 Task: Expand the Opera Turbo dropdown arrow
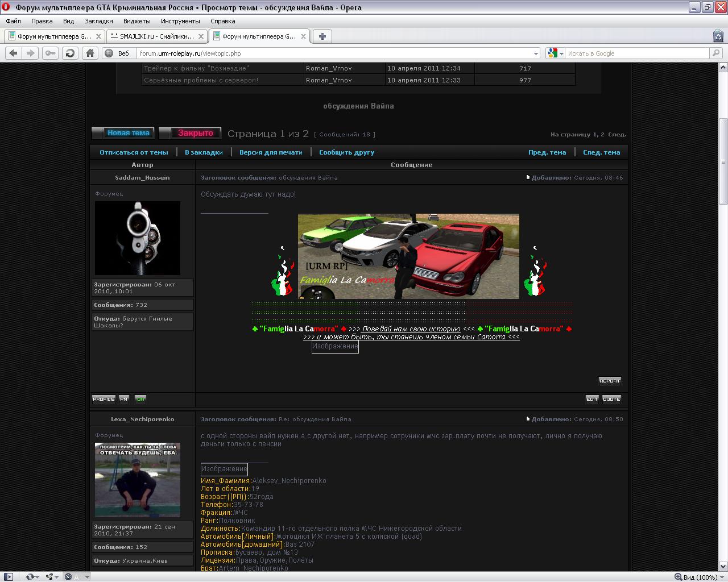(x=87, y=577)
